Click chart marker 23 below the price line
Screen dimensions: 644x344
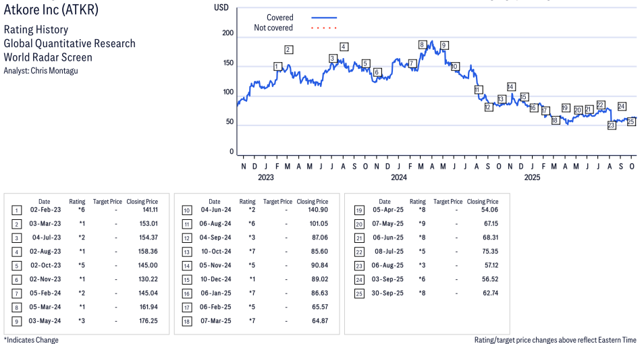point(612,125)
